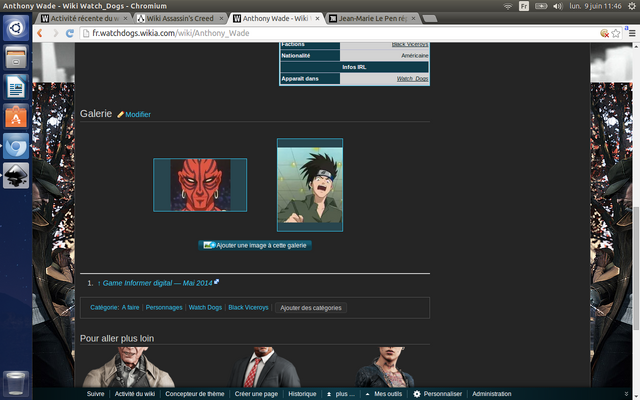This screenshot has width=640, height=400.
Task: Open Concepteur de thème
Action: (195, 394)
